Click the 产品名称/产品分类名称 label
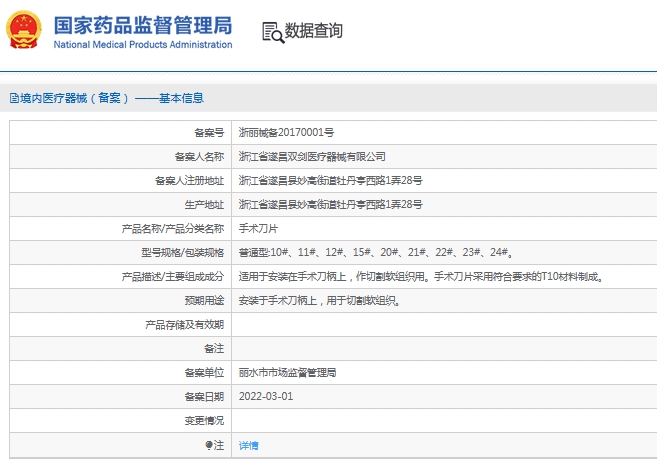 (x=173, y=229)
